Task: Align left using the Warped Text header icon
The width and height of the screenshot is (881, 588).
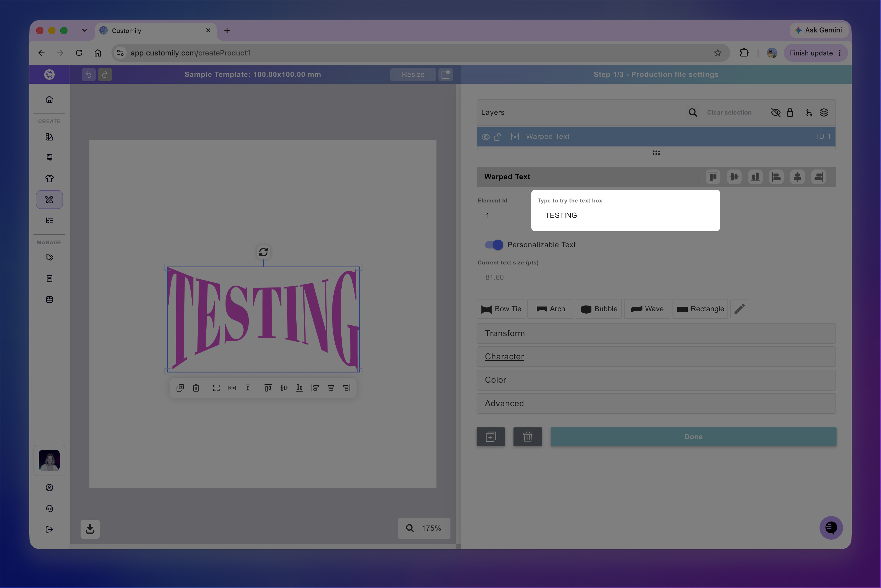Action: [x=776, y=177]
